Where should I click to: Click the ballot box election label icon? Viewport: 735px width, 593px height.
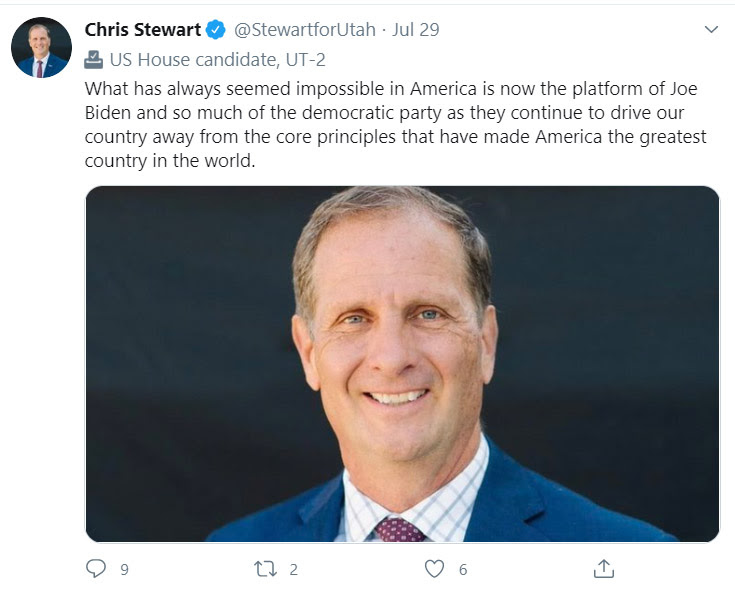coord(94,59)
